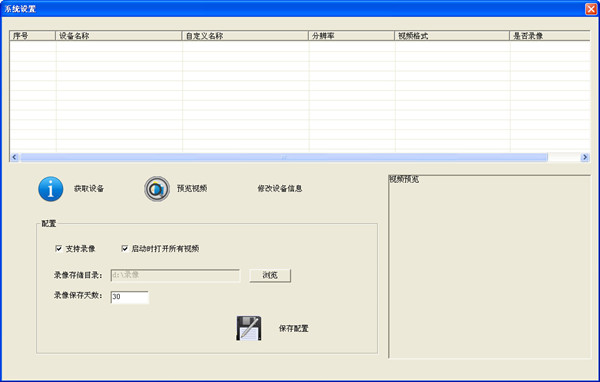Click the blue info 获取设备 icon
600x382 pixels.
pos(51,189)
